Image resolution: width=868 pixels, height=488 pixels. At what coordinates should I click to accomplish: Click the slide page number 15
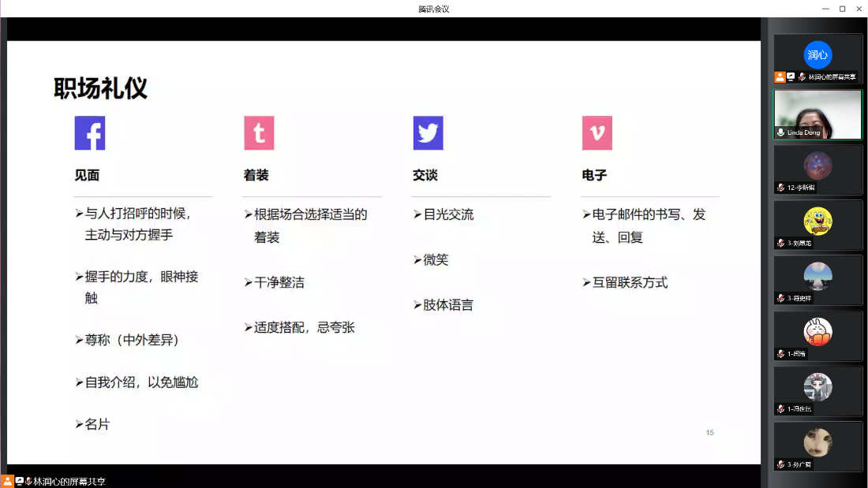[709, 433]
